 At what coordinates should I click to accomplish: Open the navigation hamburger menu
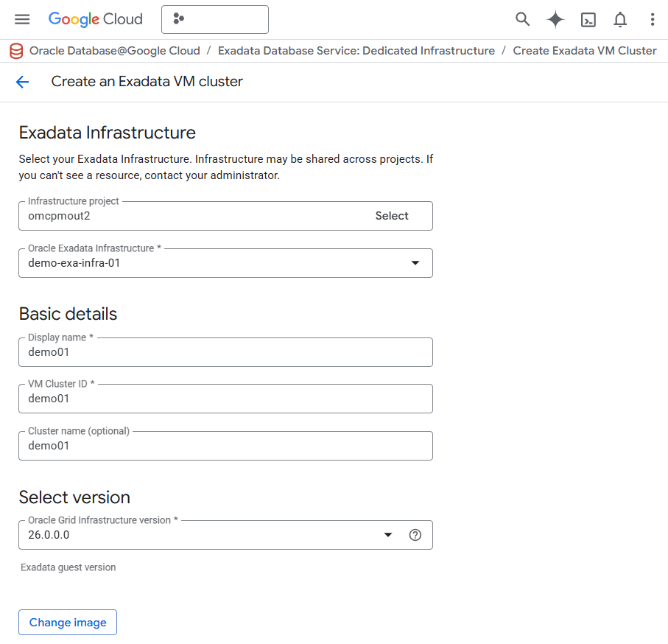point(21,19)
